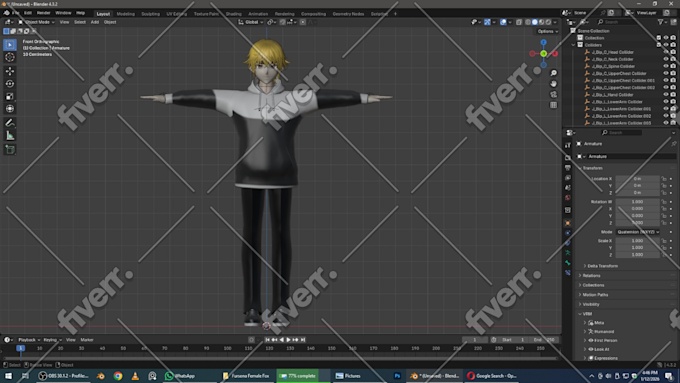This screenshot has height=383, width=680.
Task: Open the outliner filter funnel
Action: tap(661, 22)
